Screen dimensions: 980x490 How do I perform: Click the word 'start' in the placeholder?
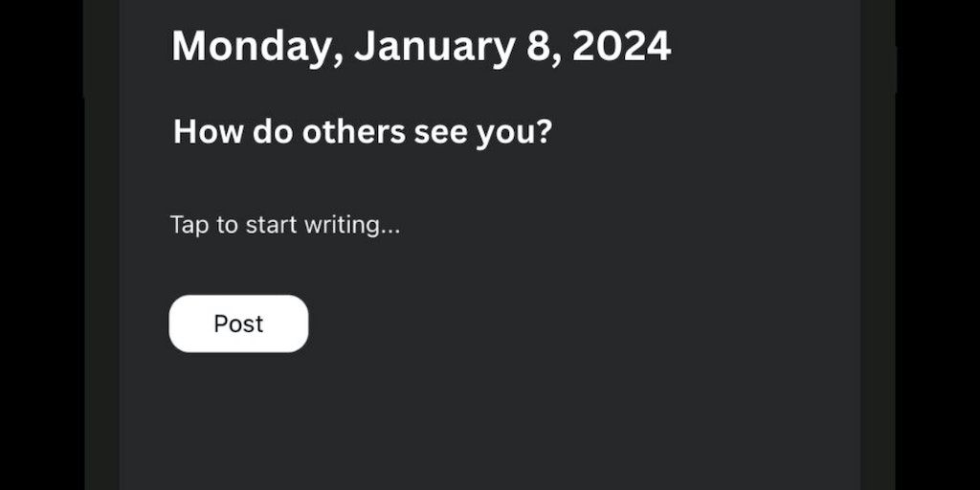pos(272,226)
